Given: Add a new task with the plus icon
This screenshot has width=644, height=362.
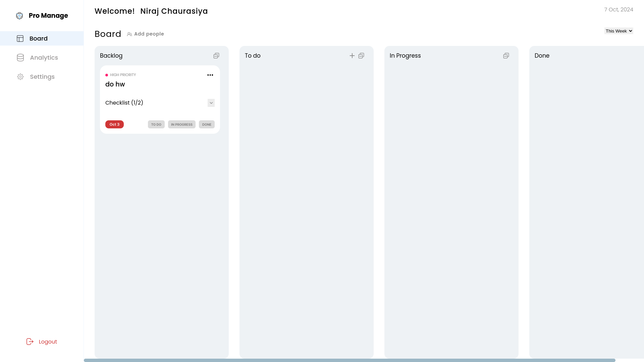Looking at the screenshot, I should pyautogui.click(x=352, y=55).
